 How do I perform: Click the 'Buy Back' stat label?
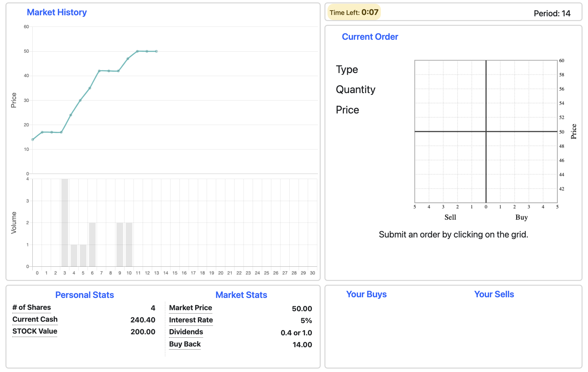point(185,344)
